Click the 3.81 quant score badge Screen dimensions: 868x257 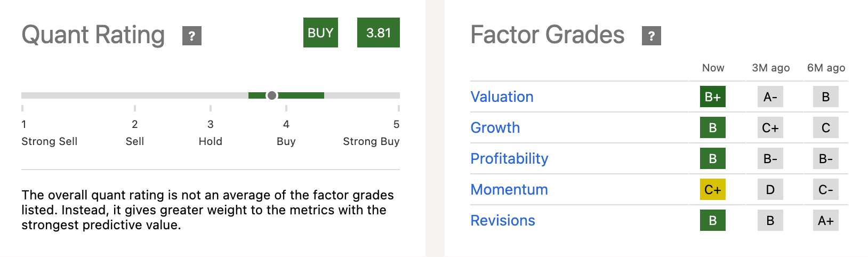379,33
